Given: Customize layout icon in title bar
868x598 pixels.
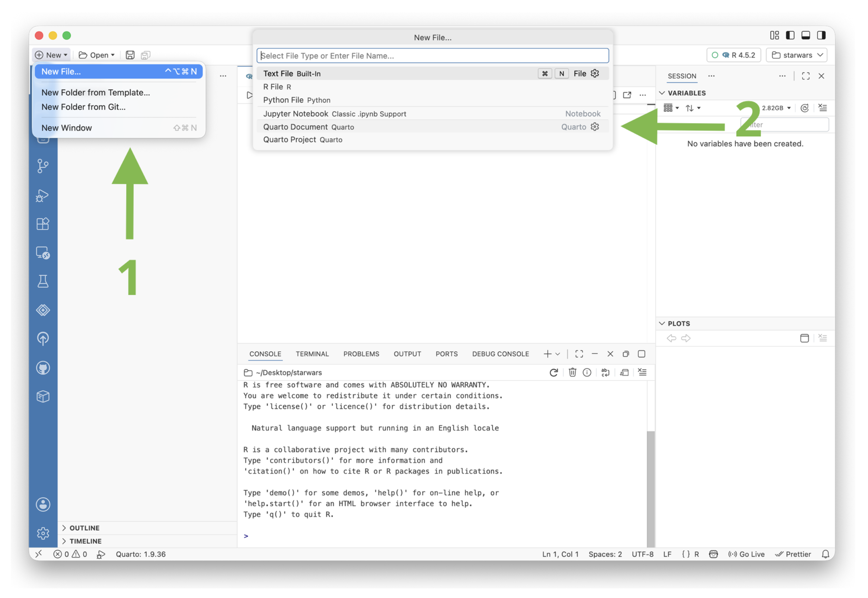Looking at the screenshot, I should pos(774,35).
